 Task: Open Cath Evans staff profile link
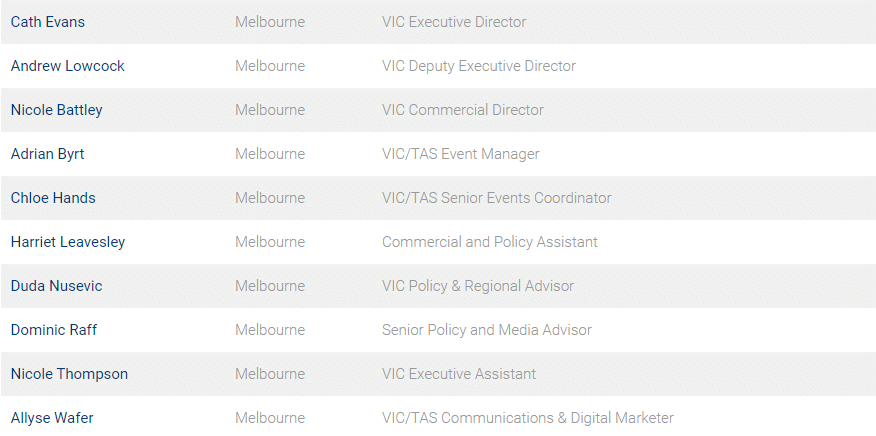click(47, 22)
